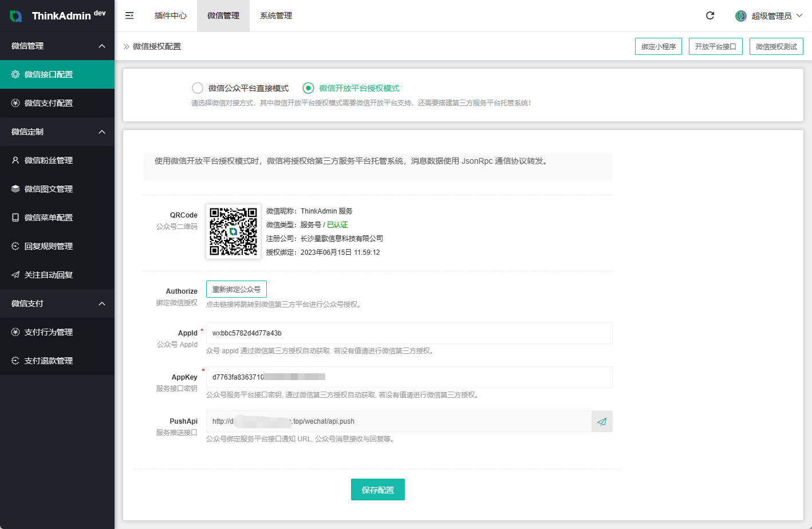The height and width of the screenshot is (529, 812).
Task: Collapse the 微信定制 sidebar group
Action: [102, 132]
